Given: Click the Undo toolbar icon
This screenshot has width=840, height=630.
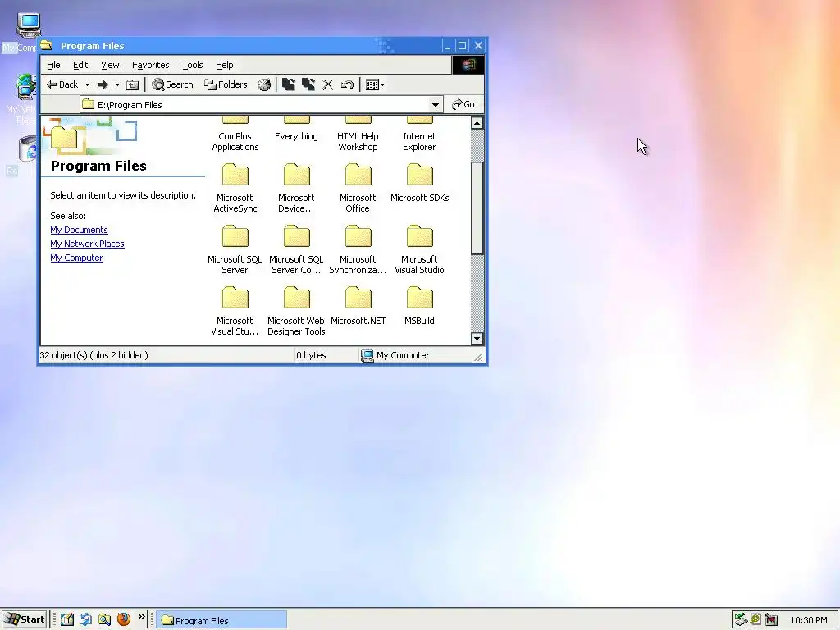Looking at the screenshot, I should (x=347, y=84).
